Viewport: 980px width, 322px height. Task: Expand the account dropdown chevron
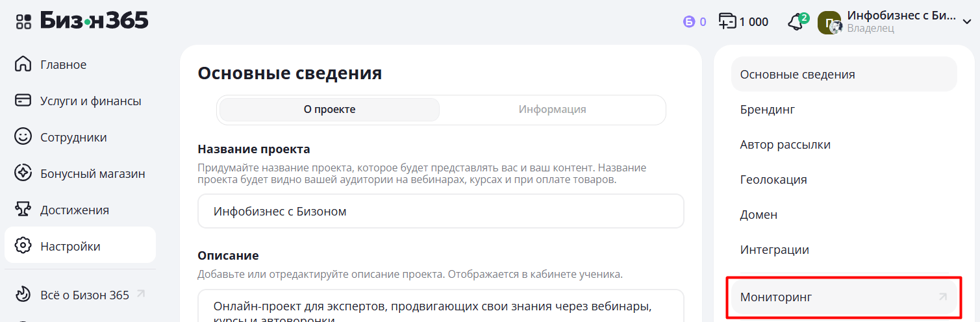[966, 21]
